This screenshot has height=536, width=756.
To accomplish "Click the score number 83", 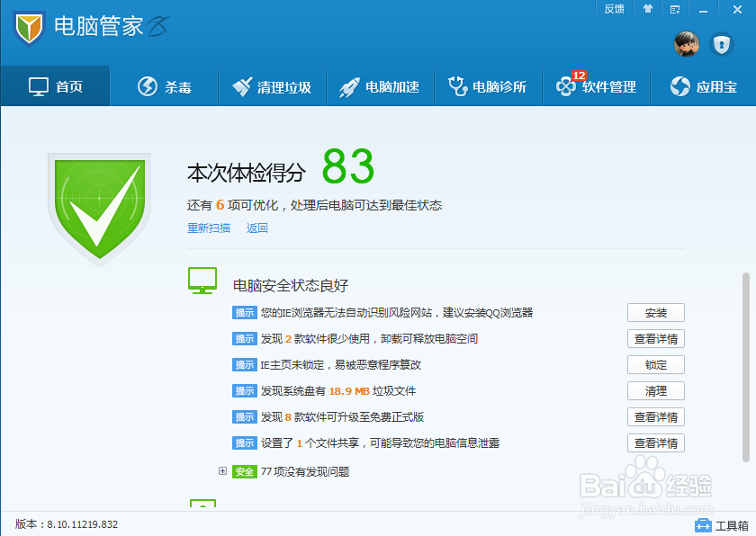I will pyautogui.click(x=347, y=166).
